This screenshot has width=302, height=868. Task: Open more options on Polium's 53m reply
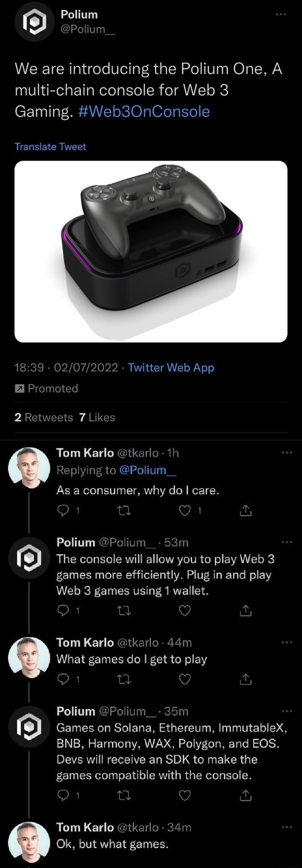click(287, 542)
